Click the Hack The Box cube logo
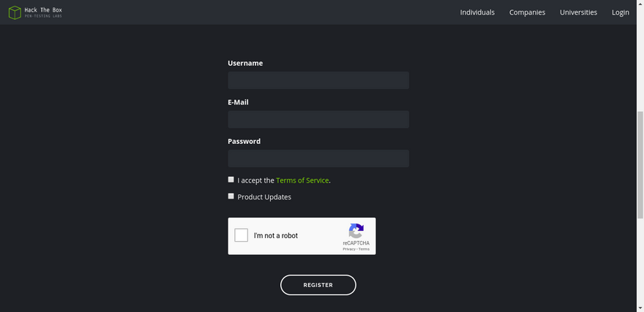Screen dimensions: 644x312 (x=15, y=12)
